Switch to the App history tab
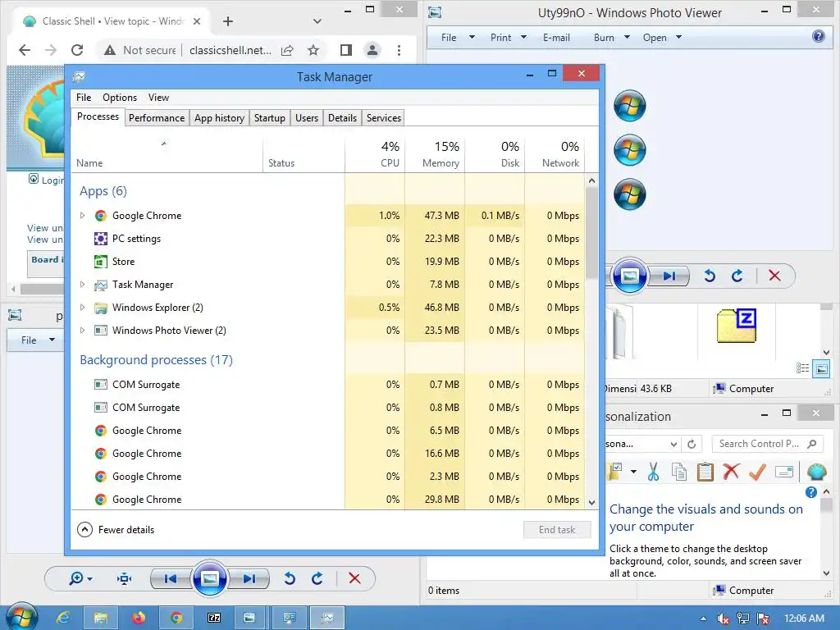840x630 pixels. (219, 118)
